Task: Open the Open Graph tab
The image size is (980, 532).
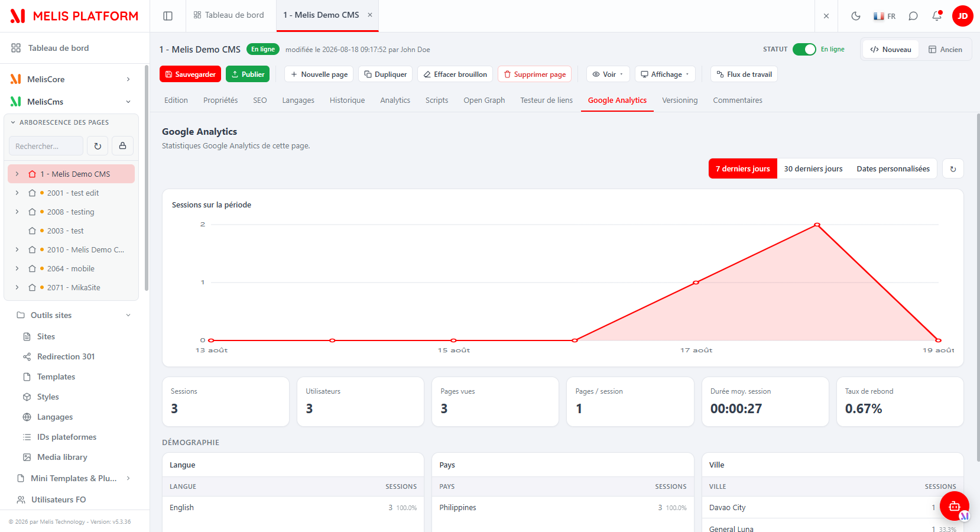Action: point(484,100)
